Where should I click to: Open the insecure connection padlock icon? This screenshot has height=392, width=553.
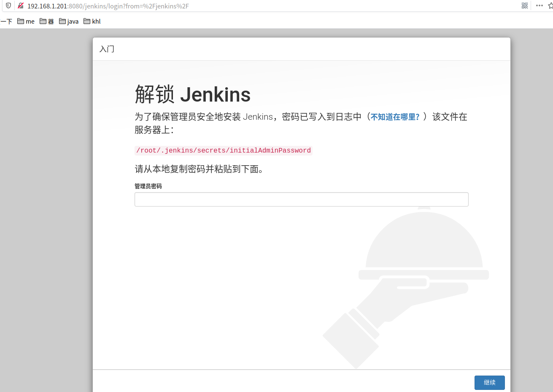tap(21, 5)
